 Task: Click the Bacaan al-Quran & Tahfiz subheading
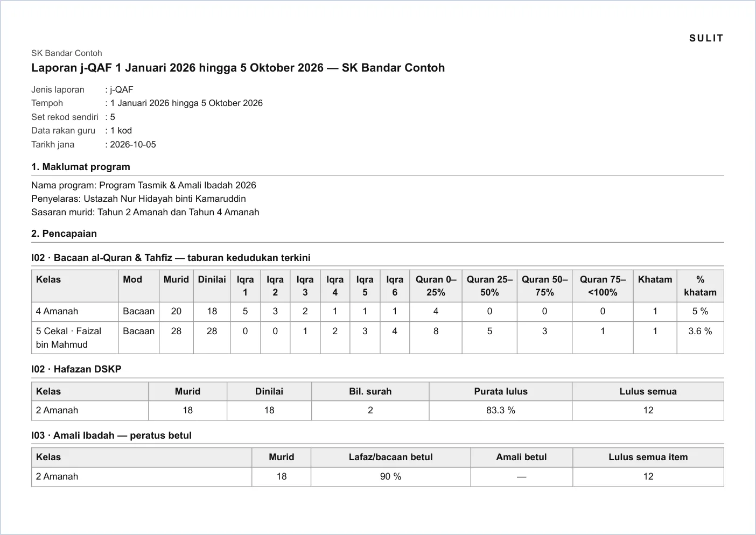171,258
